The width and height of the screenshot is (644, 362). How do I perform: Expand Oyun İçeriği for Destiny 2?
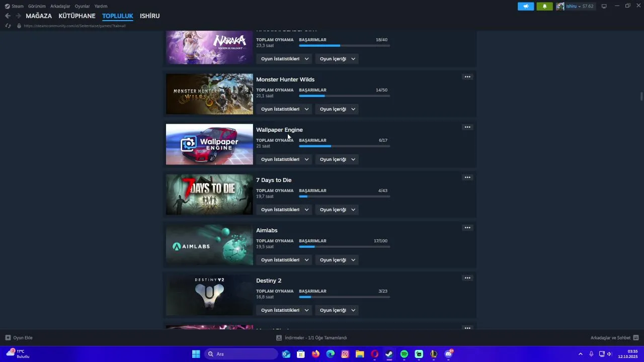pos(337,310)
